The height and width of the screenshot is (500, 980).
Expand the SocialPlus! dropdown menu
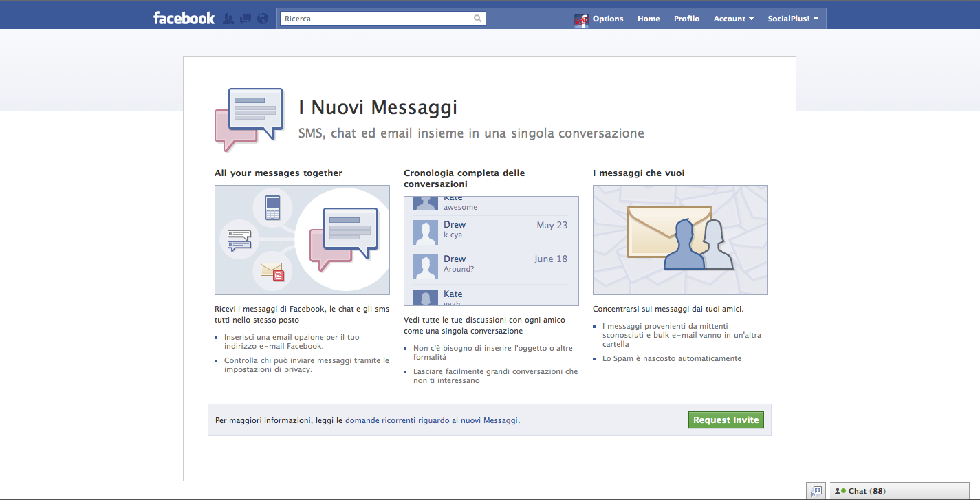click(x=792, y=19)
